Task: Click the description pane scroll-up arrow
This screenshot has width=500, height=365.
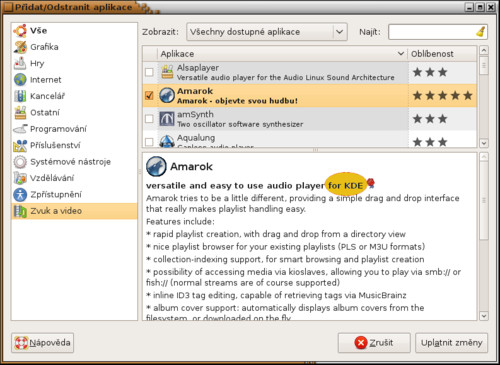Action: (484, 157)
